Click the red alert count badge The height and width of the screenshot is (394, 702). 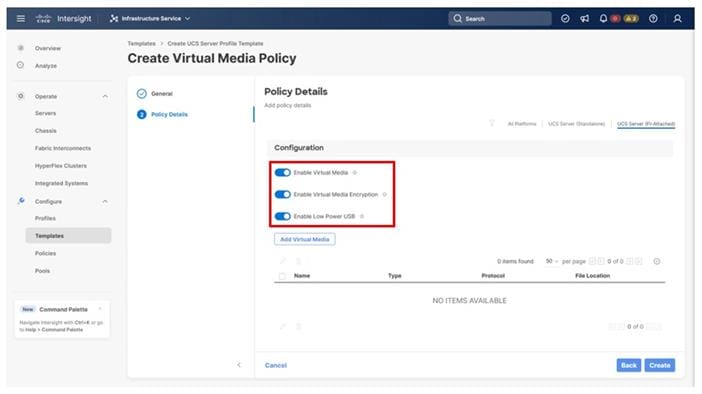(616, 18)
